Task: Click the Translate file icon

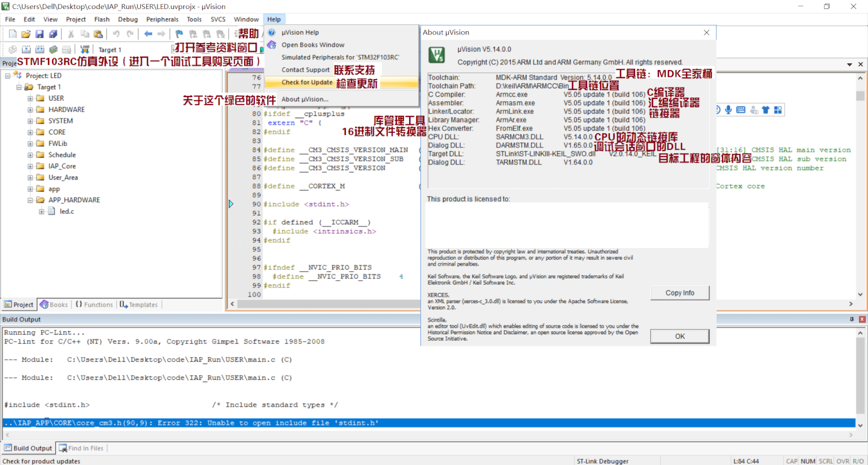Action: coord(12,50)
